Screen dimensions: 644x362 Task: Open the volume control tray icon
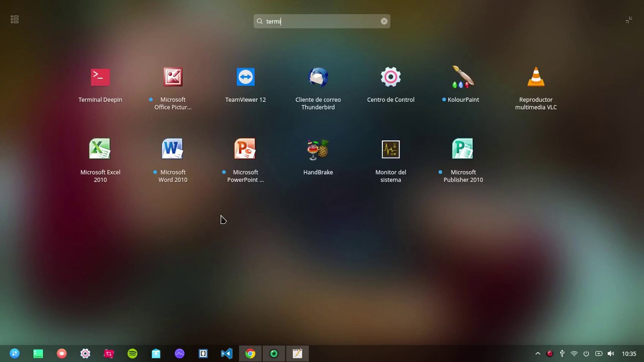click(x=611, y=354)
